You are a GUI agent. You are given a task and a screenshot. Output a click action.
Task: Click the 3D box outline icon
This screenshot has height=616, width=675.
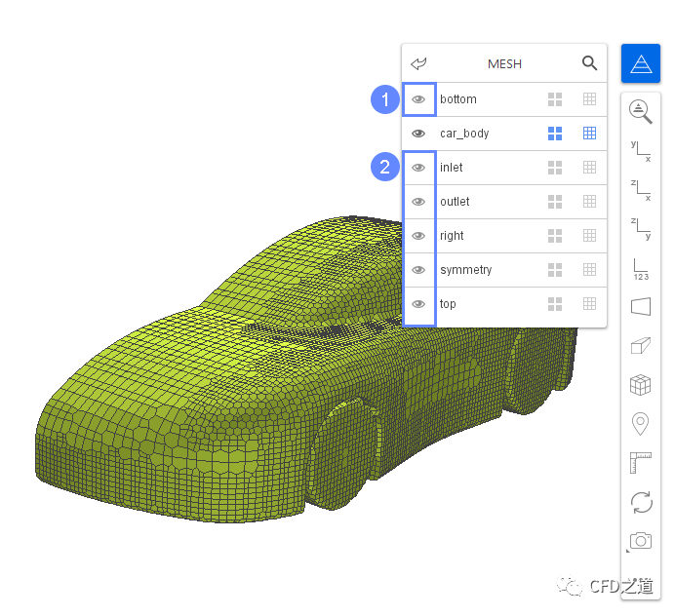tap(640, 345)
